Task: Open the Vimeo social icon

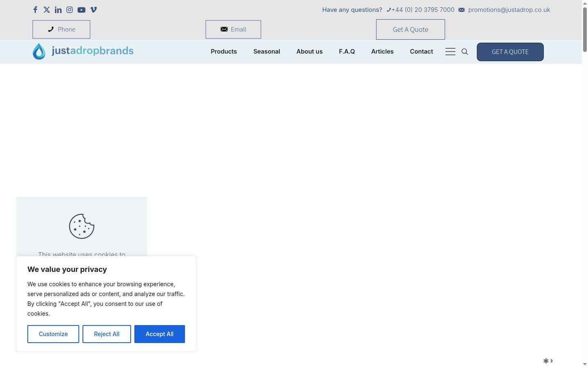Action: point(94,10)
